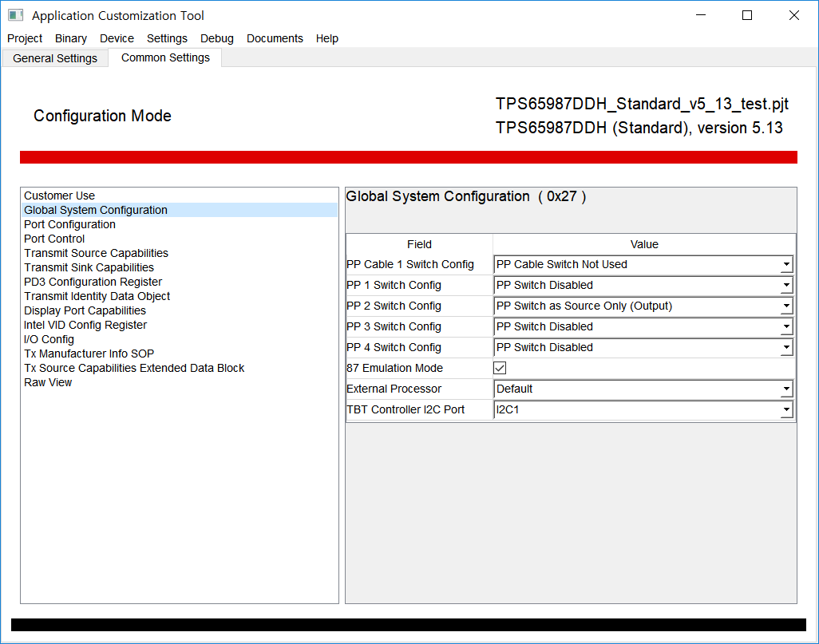Minimize the Application Customization Tool window
The width and height of the screenshot is (819, 644).
701,15
